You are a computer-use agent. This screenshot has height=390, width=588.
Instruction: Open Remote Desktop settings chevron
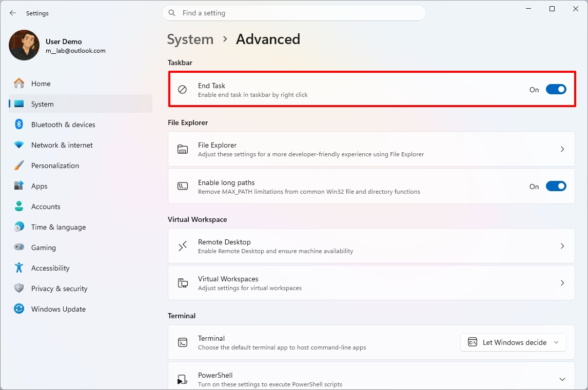click(x=562, y=246)
